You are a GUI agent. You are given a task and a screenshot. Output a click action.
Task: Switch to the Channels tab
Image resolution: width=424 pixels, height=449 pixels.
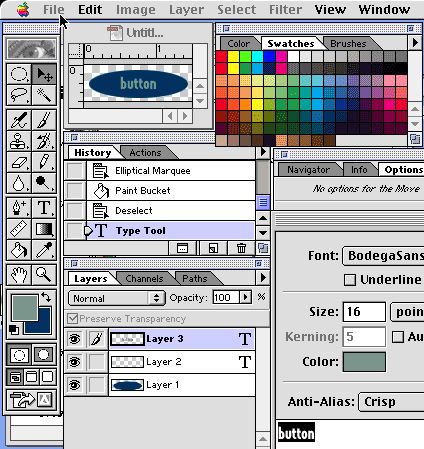144,279
